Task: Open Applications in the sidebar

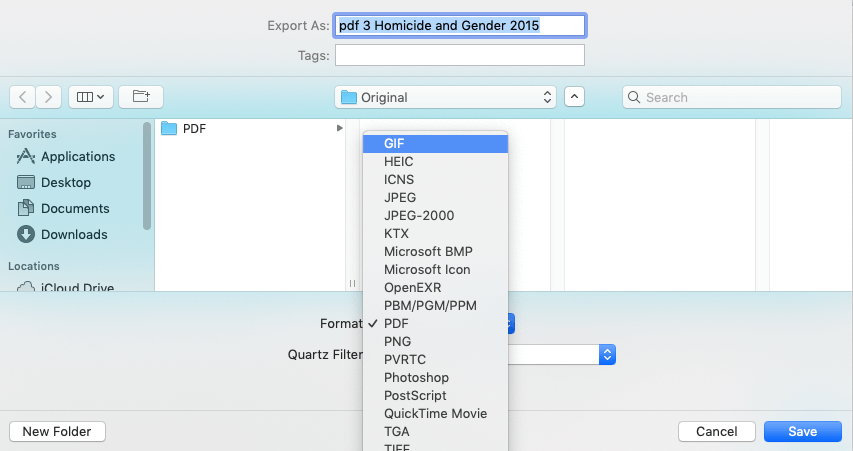Action: 77,157
